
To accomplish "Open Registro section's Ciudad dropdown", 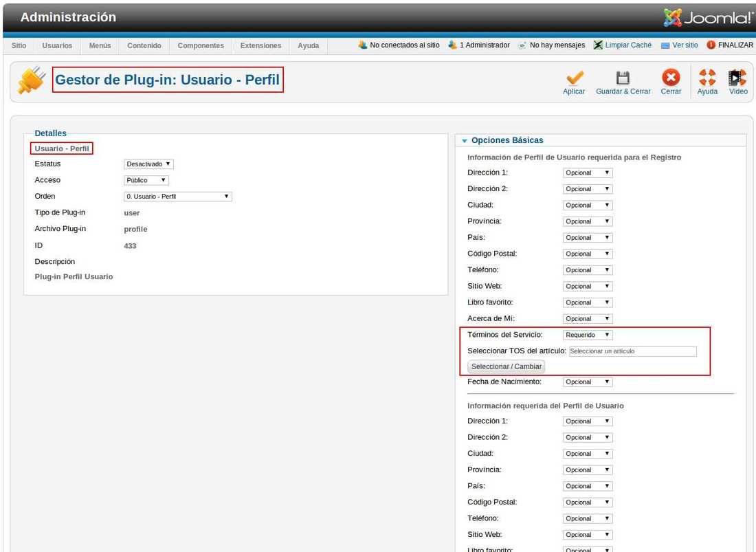I will [x=588, y=206].
